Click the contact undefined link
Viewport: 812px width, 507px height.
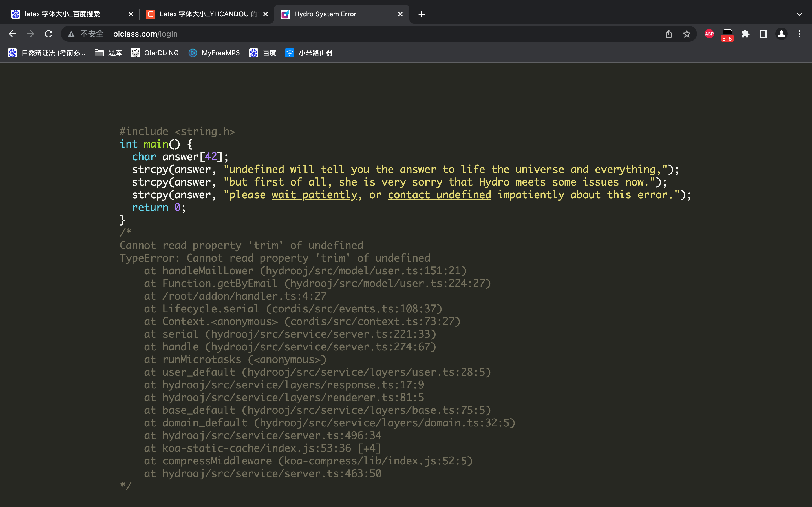[439, 194]
